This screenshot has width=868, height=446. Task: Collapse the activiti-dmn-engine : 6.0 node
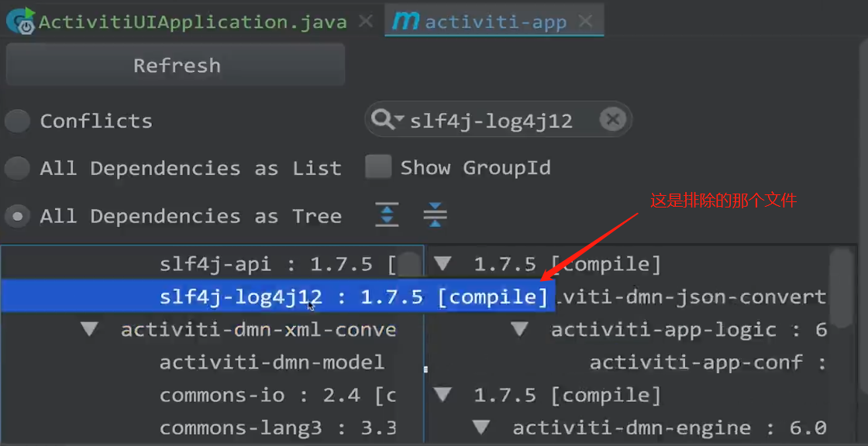(481, 427)
